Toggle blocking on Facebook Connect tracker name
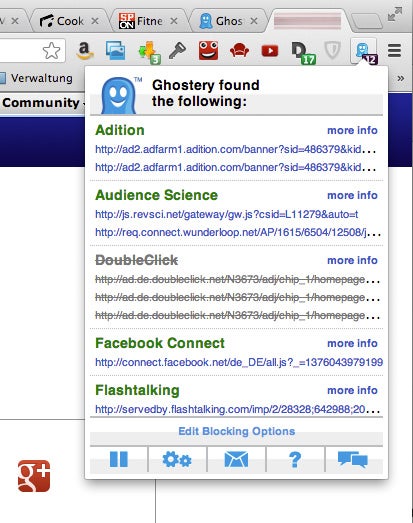 [160, 343]
